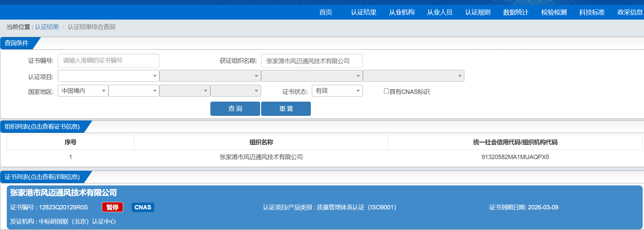Open the 中国境内 country dropdown

(83, 91)
